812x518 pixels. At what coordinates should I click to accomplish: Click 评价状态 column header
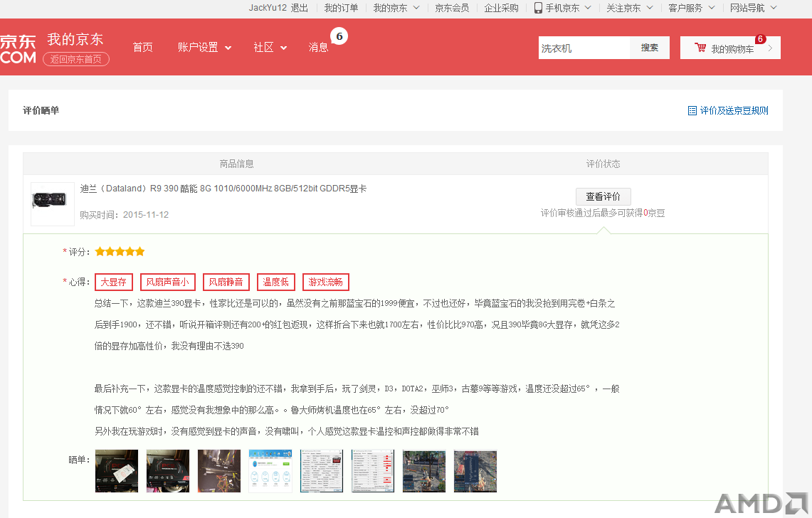pos(603,164)
